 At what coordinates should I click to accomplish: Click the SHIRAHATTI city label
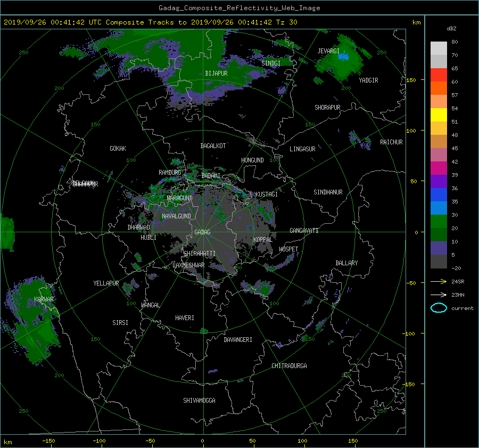pos(200,254)
